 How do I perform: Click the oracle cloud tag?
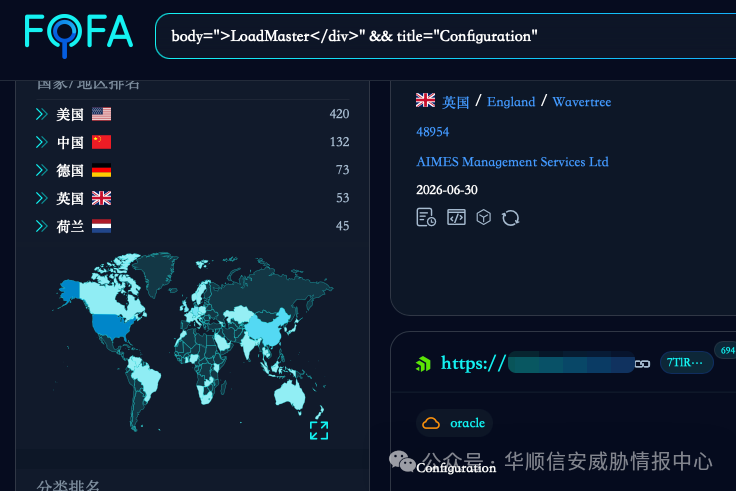point(454,423)
